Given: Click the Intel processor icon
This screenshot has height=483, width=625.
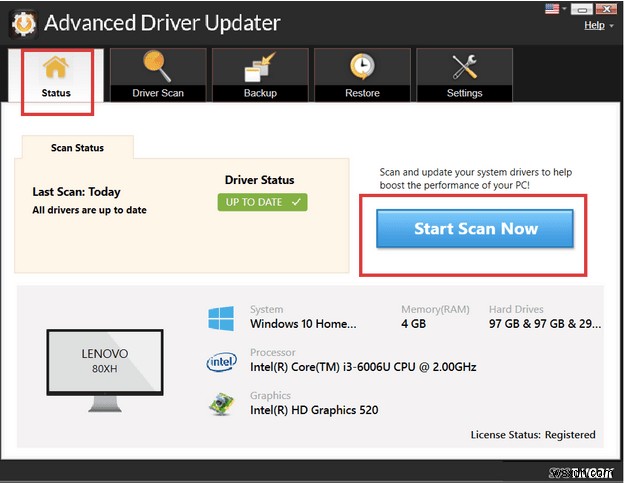Looking at the screenshot, I should pos(220,361).
